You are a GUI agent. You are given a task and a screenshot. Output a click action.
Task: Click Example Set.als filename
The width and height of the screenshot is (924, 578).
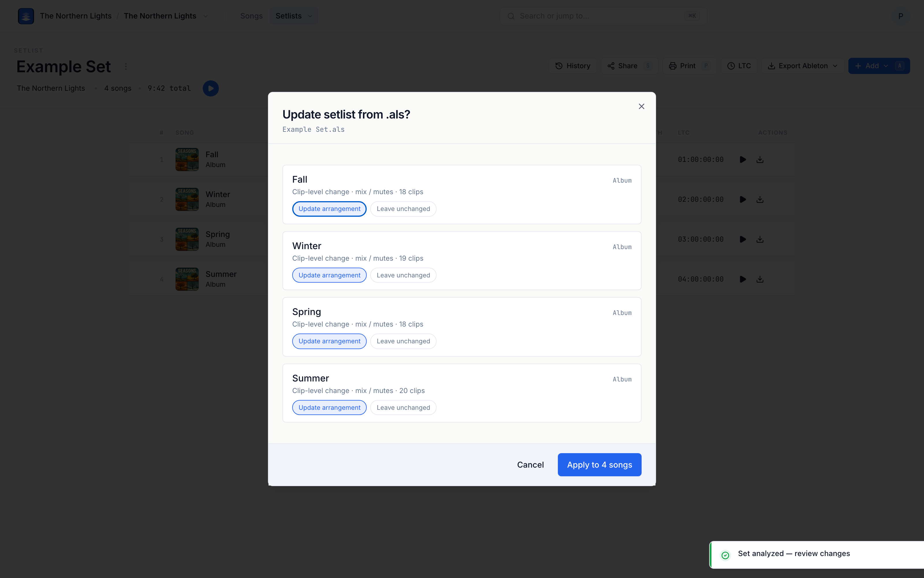pos(314,129)
